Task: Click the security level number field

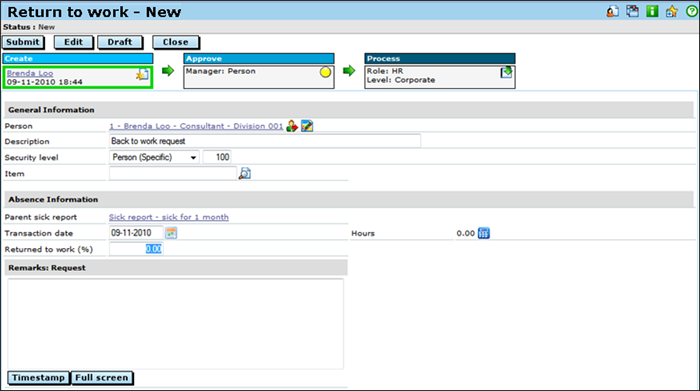Action: click(217, 157)
